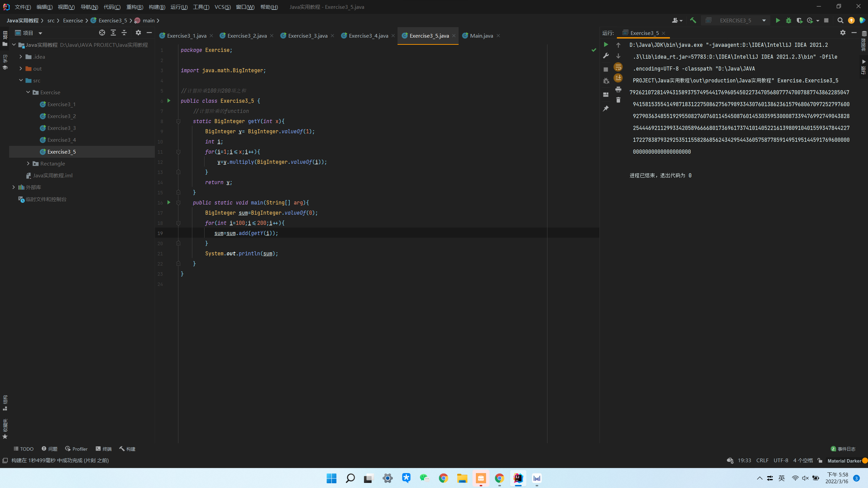Viewport: 868px width, 488px height.
Task: Click Clear All trash icon in console
Action: tap(618, 100)
